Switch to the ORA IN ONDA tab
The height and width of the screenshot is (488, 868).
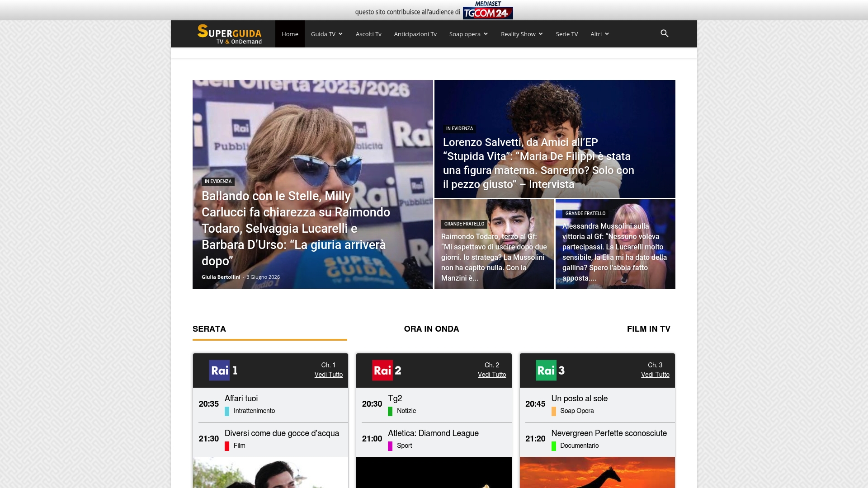(x=431, y=329)
